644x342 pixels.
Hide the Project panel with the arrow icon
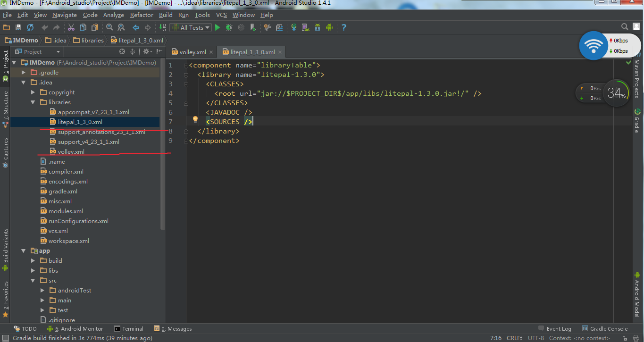[x=159, y=51]
